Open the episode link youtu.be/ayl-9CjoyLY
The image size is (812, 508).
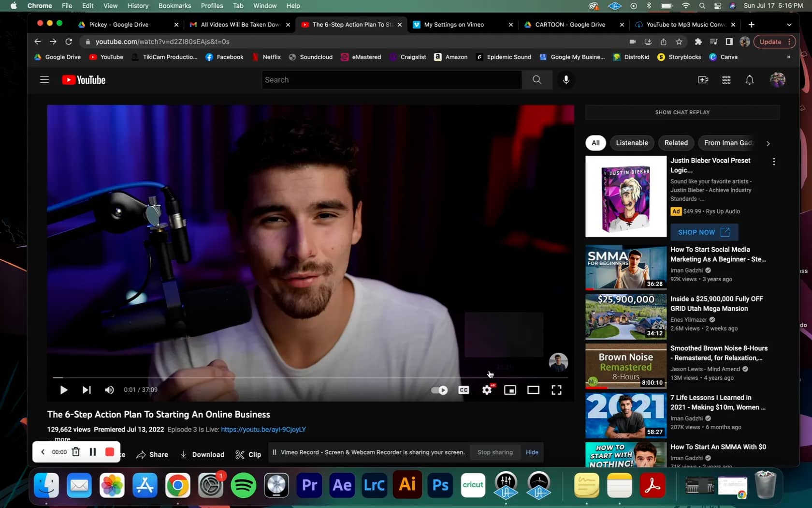click(263, 429)
